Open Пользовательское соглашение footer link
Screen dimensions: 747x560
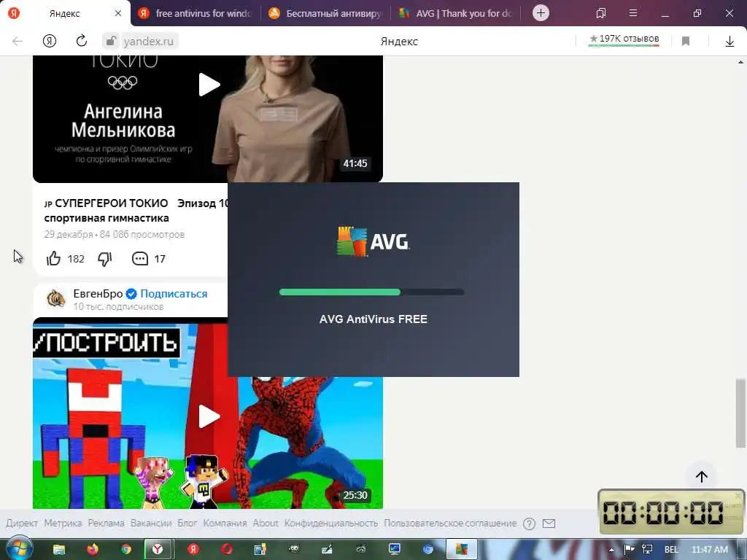[450, 524]
